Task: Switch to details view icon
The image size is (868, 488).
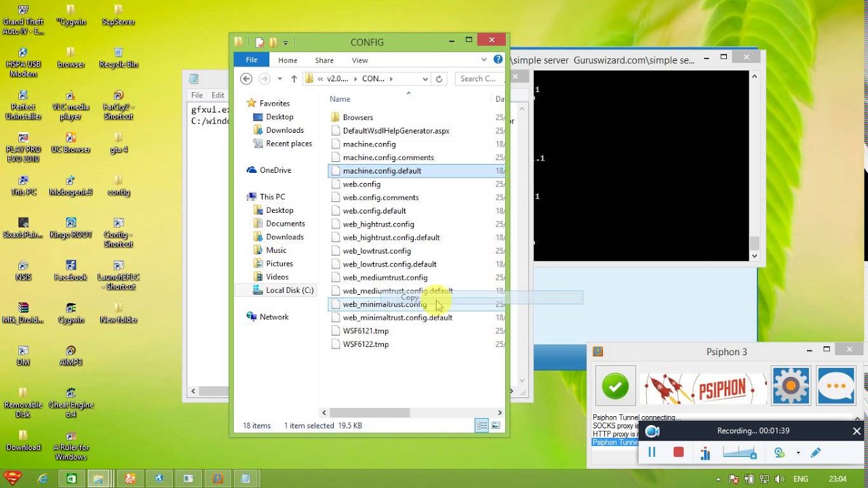Action: click(x=481, y=426)
